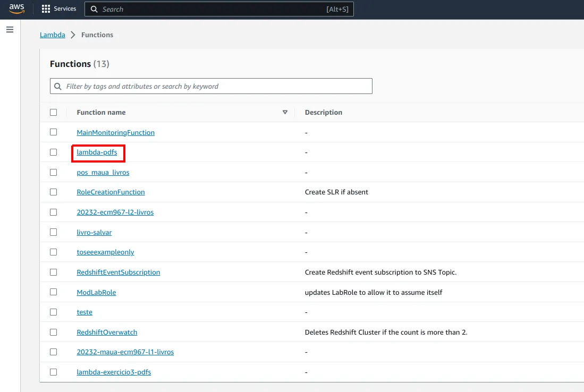View the RoleCreationFunction details
584x392 pixels.
pyautogui.click(x=111, y=192)
